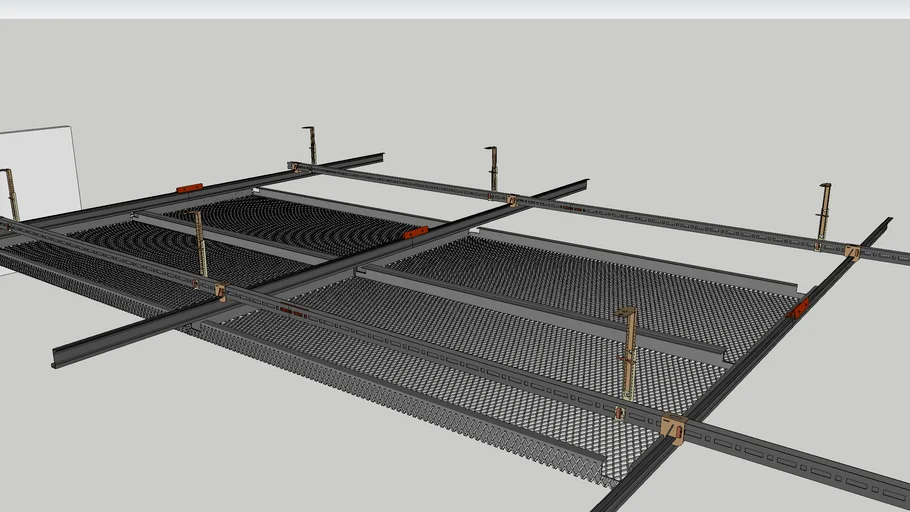Pick the orange clip on the right rail
This screenshot has height=512, width=910.
tap(800, 309)
